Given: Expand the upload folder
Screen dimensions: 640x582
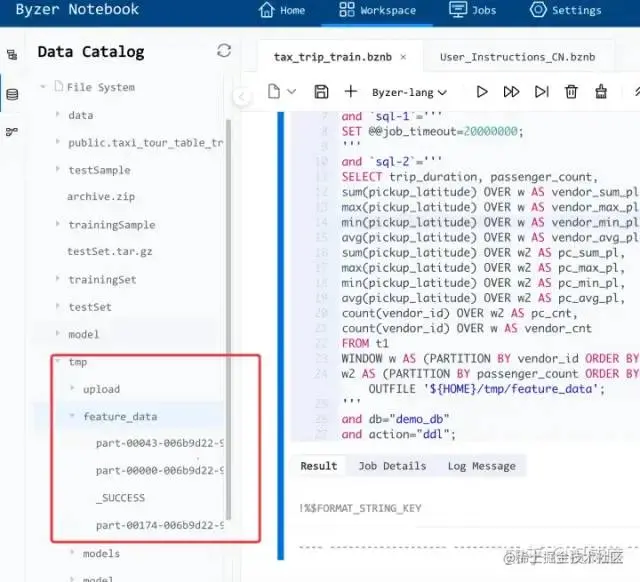Looking at the screenshot, I should (x=72, y=388).
